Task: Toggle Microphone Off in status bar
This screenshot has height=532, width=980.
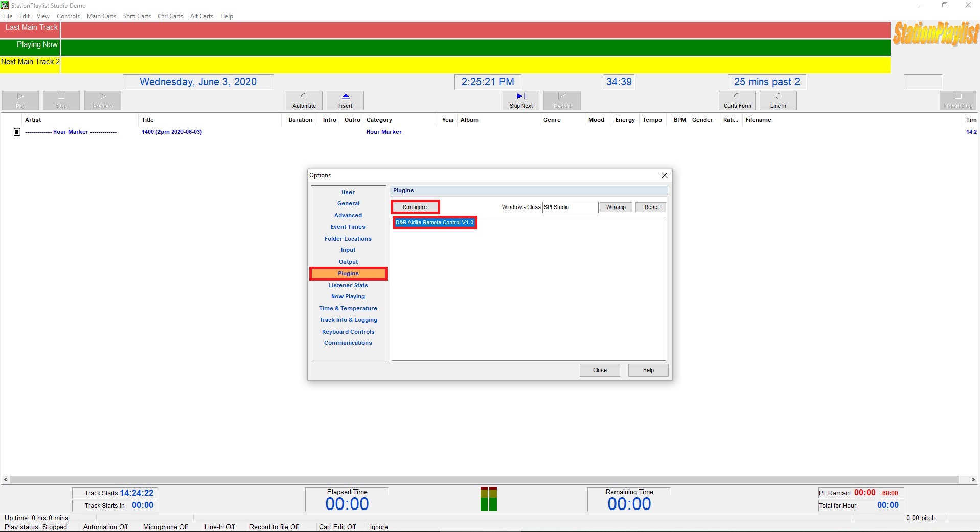Action: [x=165, y=527]
